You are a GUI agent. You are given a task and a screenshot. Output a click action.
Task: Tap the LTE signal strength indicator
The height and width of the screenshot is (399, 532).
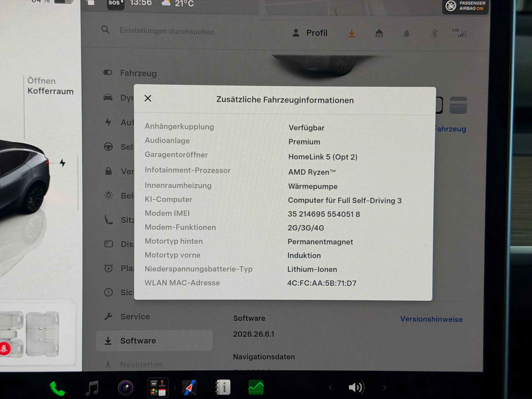459,33
